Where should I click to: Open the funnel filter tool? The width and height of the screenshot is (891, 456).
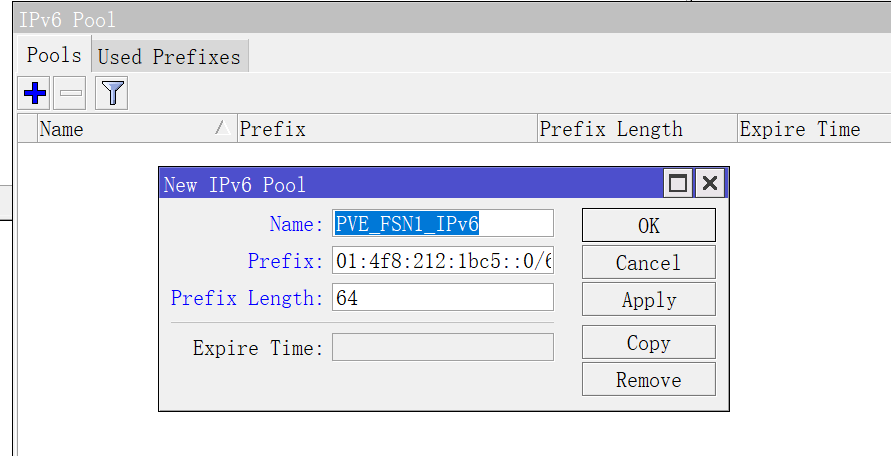click(112, 95)
